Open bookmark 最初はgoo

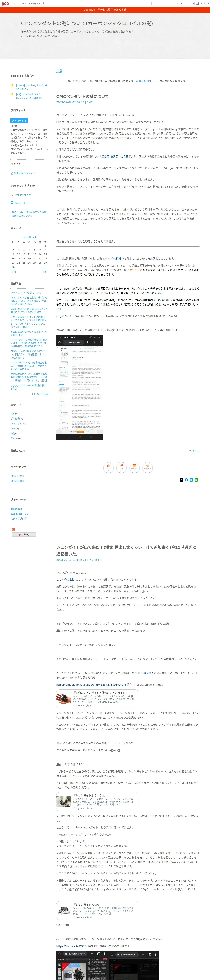pyautogui.click(x=16, y=509)
